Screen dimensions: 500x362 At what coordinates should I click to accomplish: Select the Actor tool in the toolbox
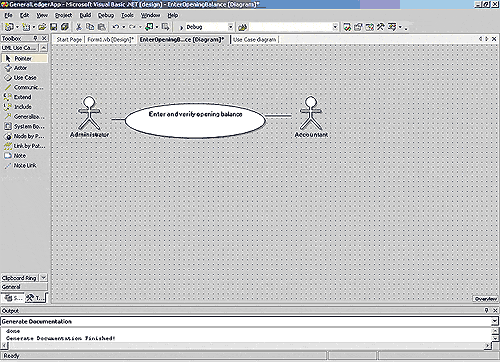[x=20, y=68]
